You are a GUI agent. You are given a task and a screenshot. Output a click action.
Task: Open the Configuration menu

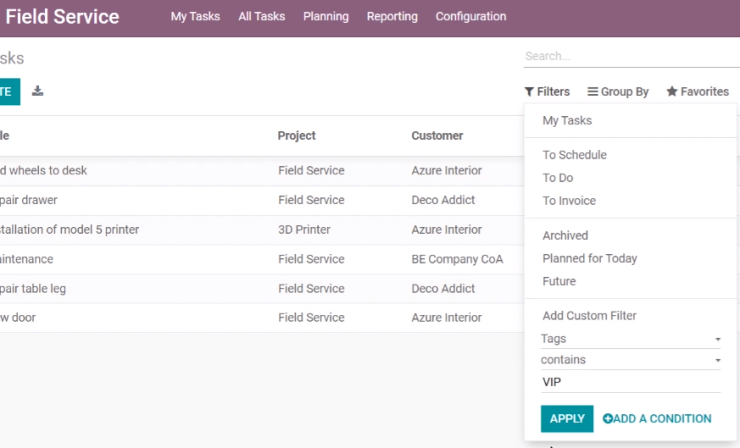[471, 17]
